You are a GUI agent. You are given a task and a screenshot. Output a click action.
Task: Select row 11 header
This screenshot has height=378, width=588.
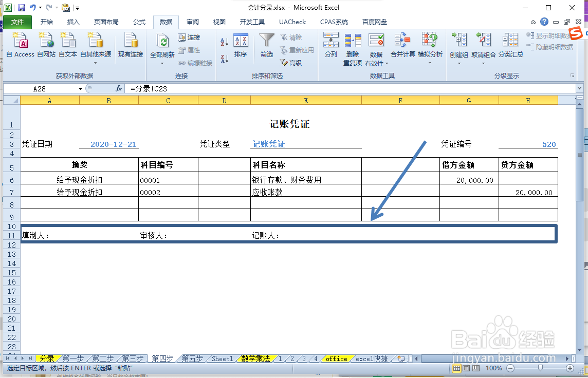click(x=12, y=236)
